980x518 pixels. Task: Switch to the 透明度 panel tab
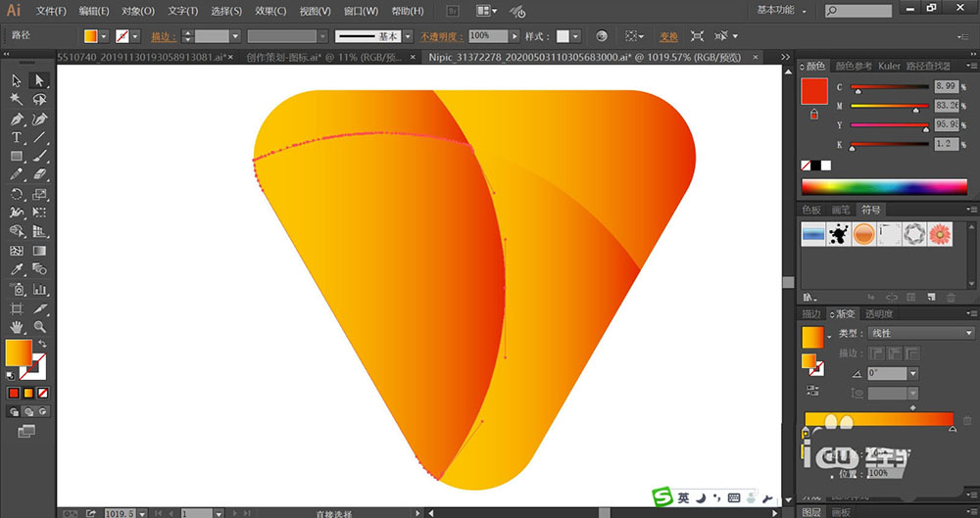click(879, 313)
